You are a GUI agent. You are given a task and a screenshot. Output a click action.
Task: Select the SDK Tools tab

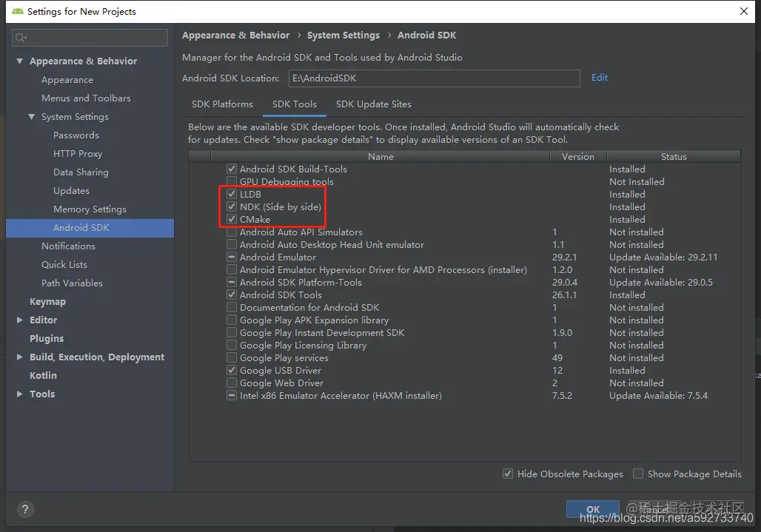click(294, 104)
